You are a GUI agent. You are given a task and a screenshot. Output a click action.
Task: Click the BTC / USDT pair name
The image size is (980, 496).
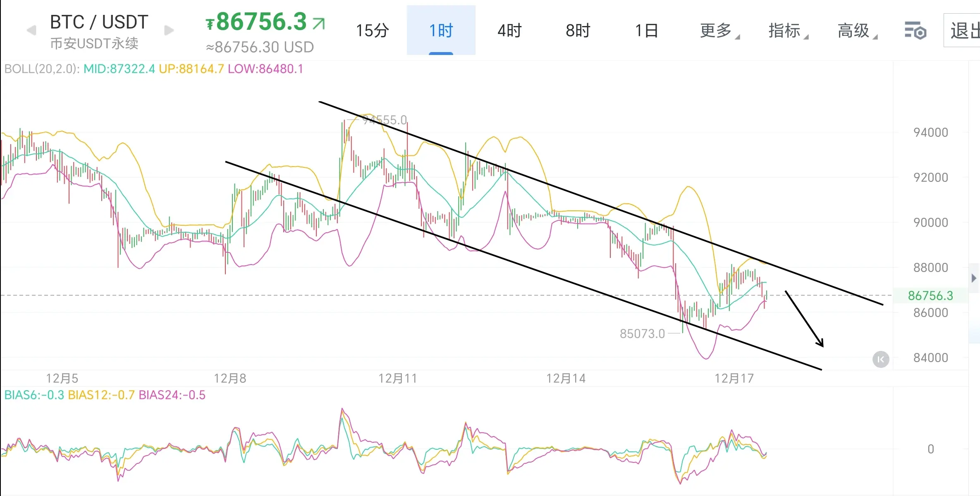pos(99,22)
